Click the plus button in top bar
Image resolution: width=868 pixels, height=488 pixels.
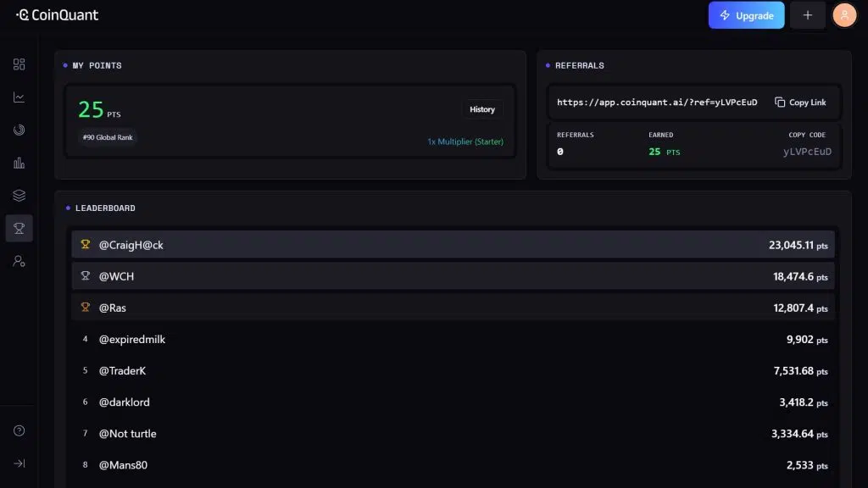[x=807, y=15]
